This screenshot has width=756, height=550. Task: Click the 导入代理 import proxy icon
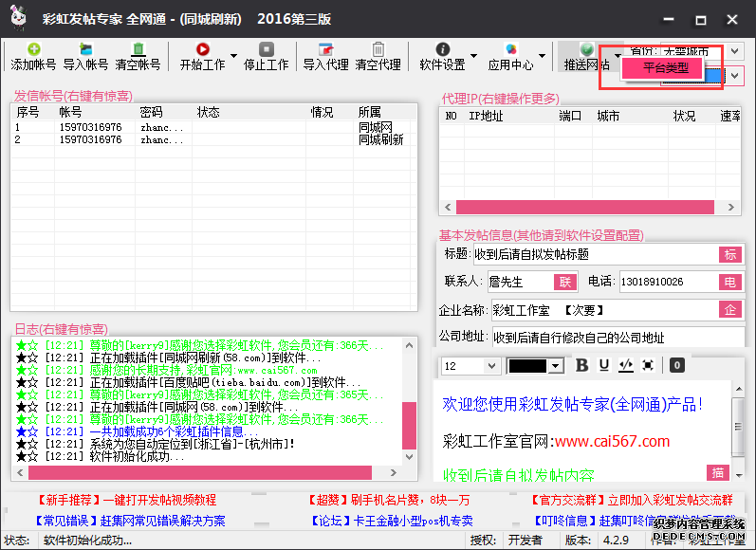(326, 49)
